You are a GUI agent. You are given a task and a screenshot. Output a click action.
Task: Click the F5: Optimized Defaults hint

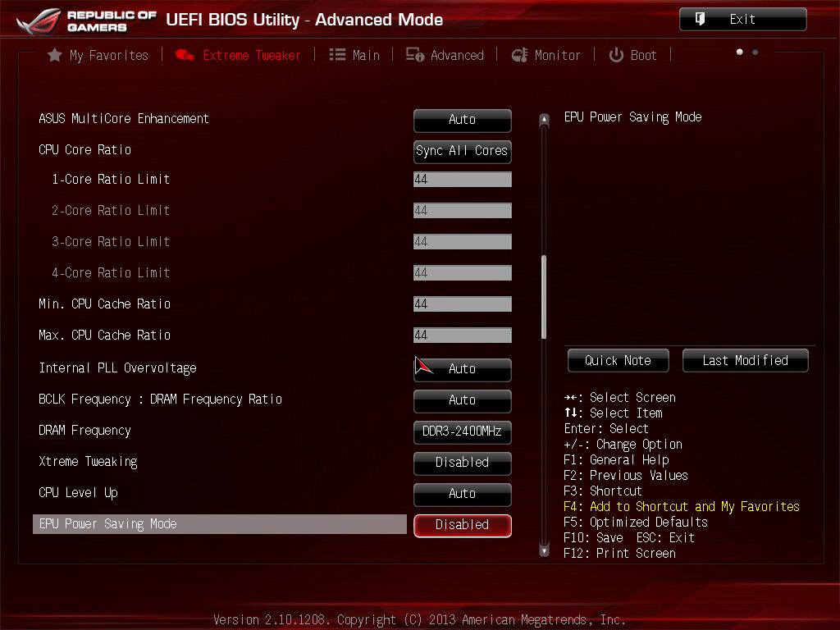pyautogui.click(x=636, y=522)
